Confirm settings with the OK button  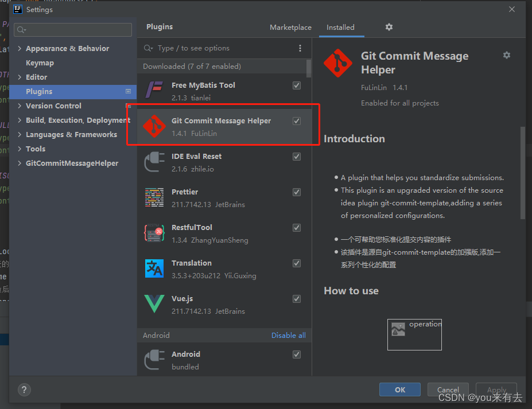point(399,389)
